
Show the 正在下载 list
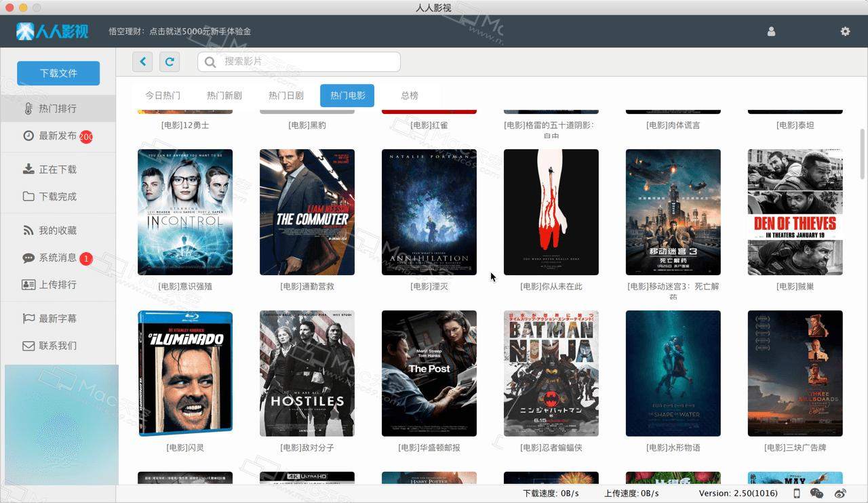click(58, 169)
